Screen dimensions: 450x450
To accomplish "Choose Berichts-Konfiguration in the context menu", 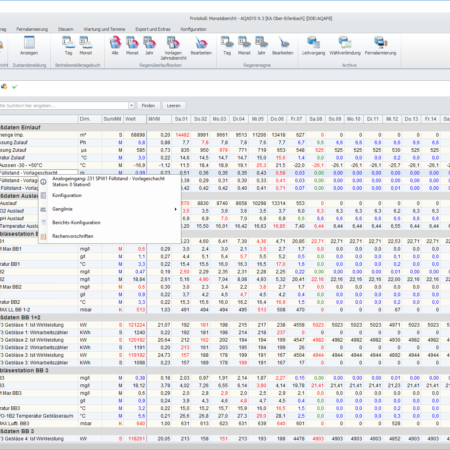I will tap(110, 222).
